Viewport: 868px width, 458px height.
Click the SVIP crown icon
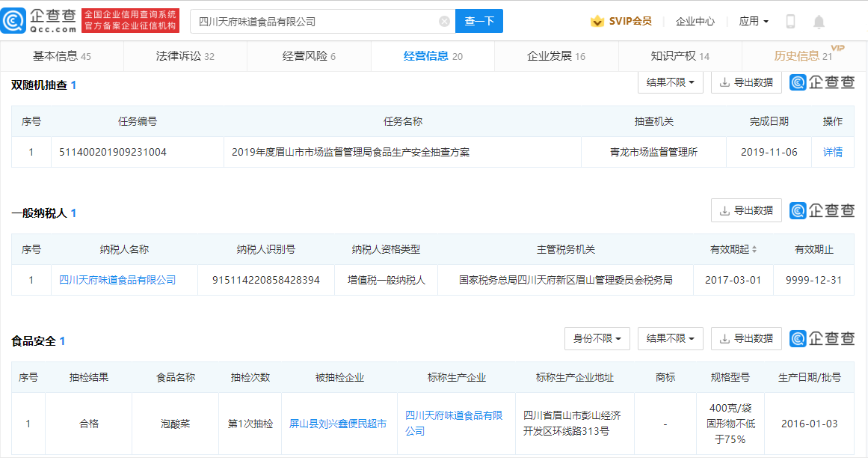pos(597,21)
